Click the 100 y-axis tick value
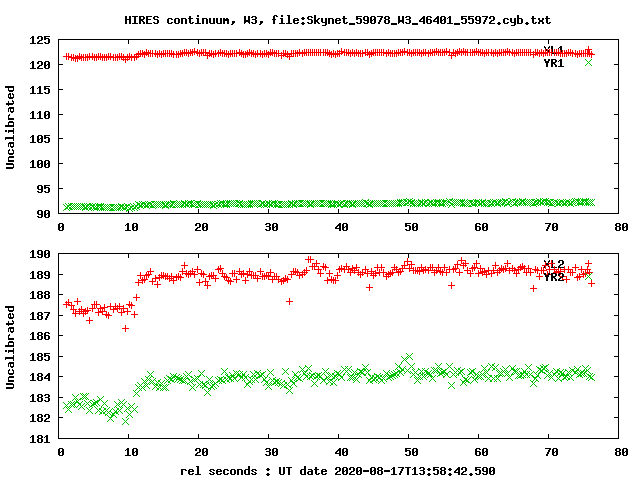Viewport: 640px width, 480px height. coord(40,164)
